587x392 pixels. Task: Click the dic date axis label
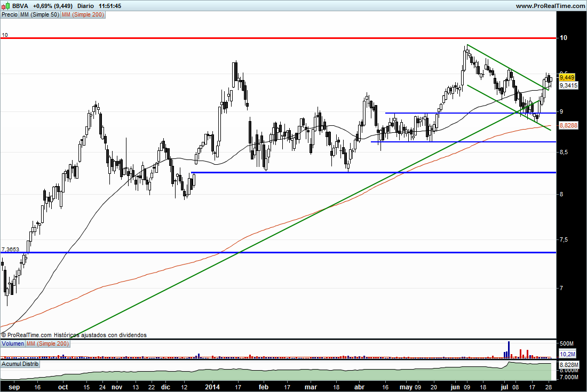(x=165, y=387)
